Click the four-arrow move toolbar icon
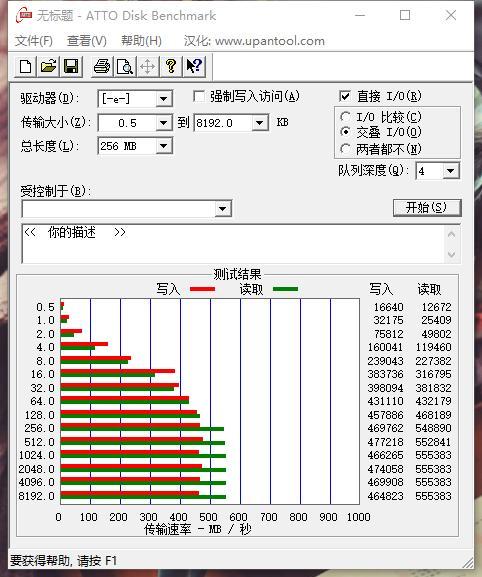Screen dimensions: 482x577 148,67
